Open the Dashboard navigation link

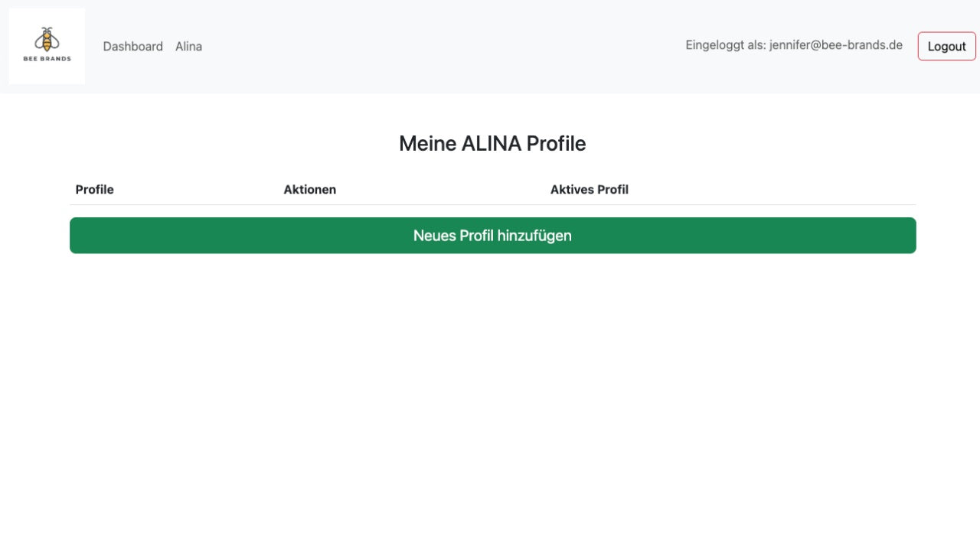click(133, 46)
